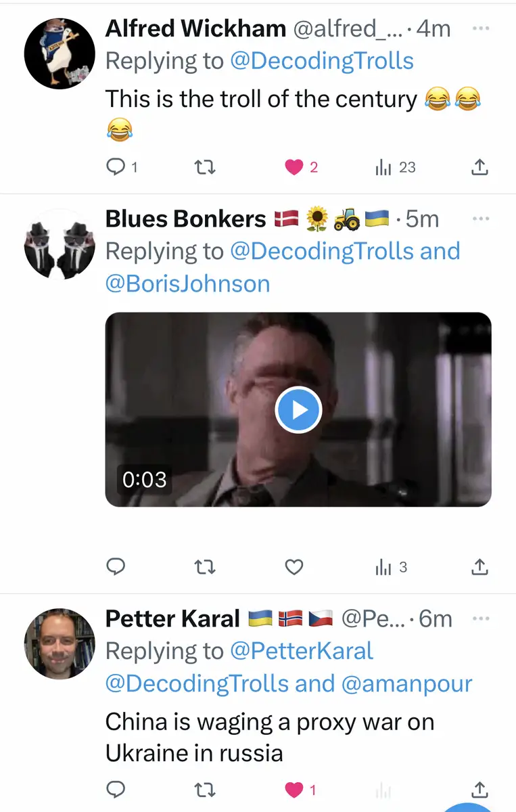
Task: Reply to Alfred Wickham's tweet
Action: [x=117, y=166]
